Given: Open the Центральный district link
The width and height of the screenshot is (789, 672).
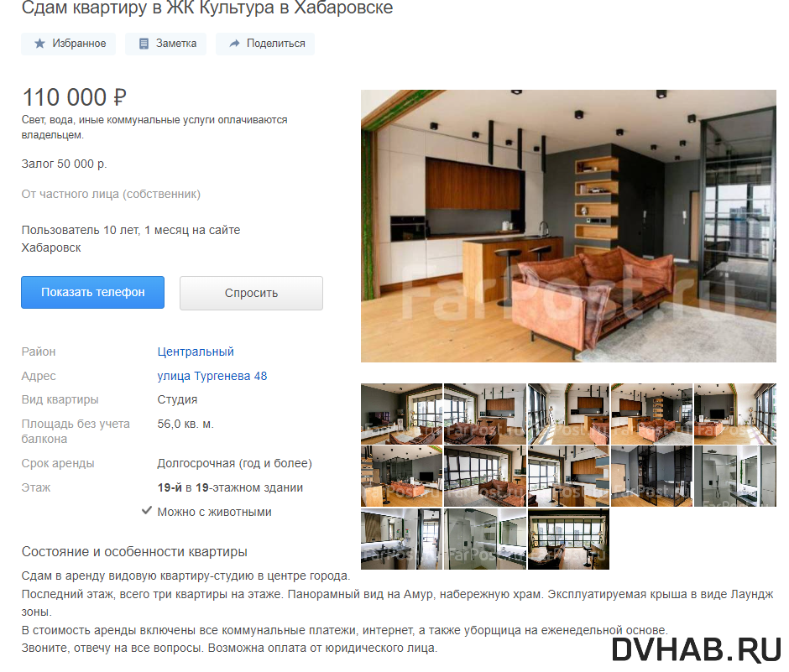Looking at the screenshot, I should click(196, 352).
